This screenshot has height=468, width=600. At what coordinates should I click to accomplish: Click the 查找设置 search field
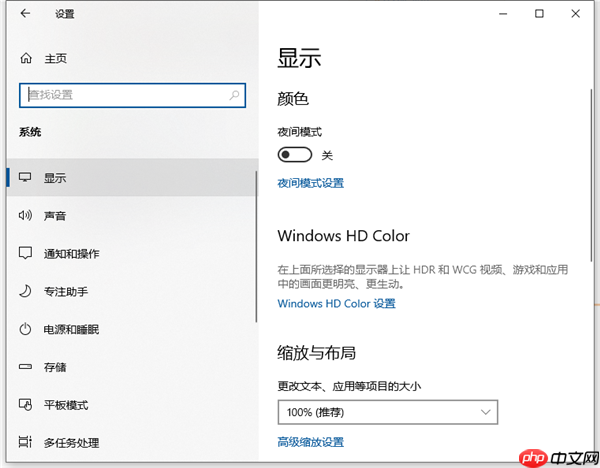tap(132, 95)
